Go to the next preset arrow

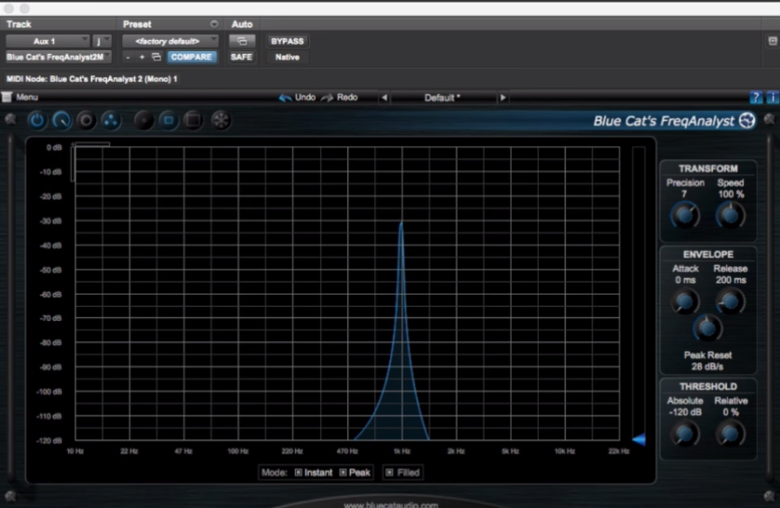503,98
